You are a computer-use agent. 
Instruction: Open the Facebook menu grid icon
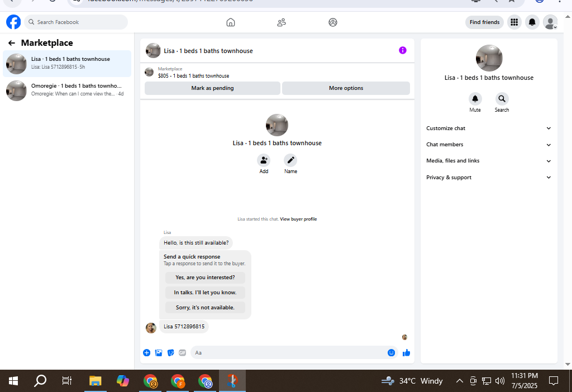point(514,22)
